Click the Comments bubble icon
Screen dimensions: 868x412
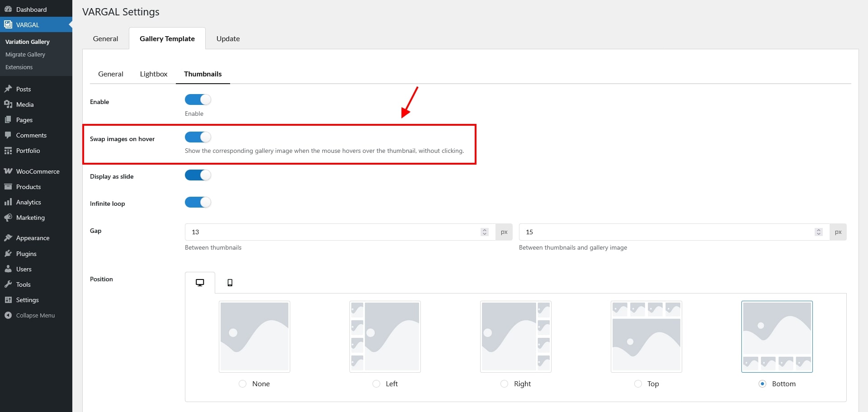8,135
